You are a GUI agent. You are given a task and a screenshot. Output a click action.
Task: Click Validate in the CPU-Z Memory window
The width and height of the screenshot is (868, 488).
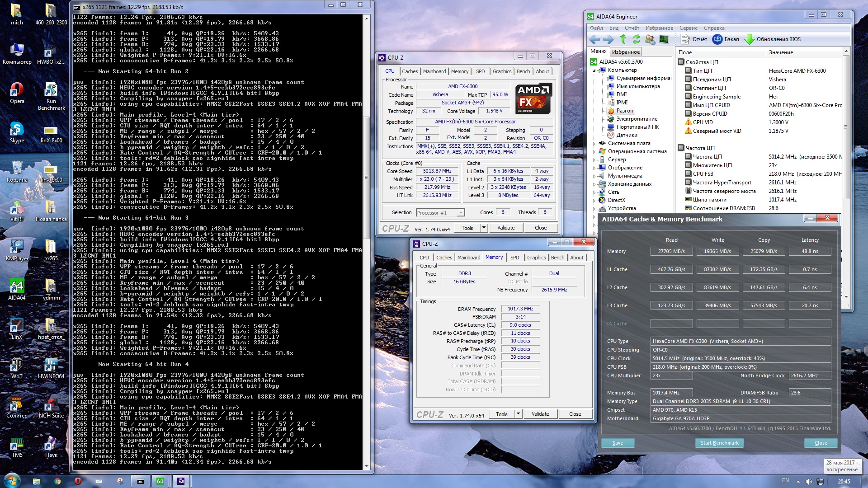click(540, 414)
